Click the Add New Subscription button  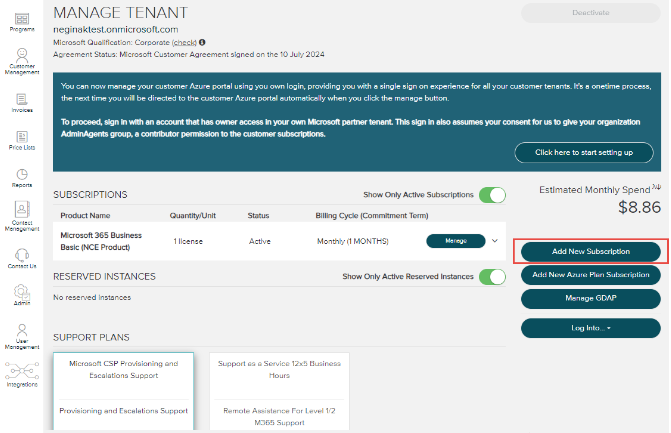[590, 250]
